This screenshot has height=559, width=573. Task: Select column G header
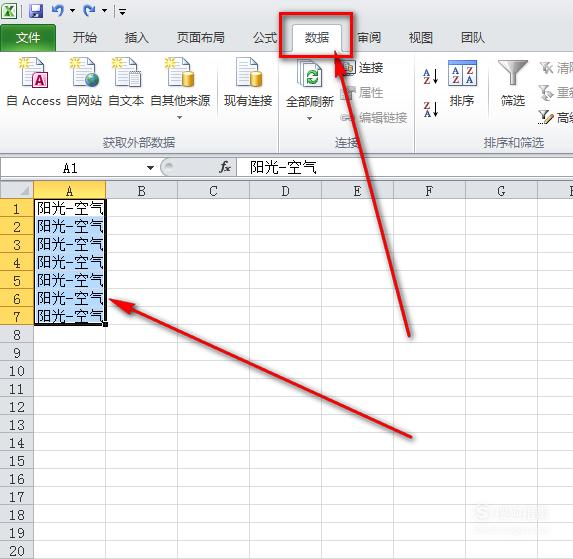click(501, 190)
